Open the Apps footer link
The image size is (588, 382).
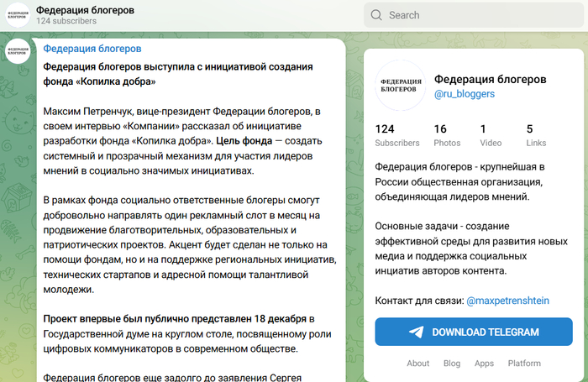[x=484, y=364]
